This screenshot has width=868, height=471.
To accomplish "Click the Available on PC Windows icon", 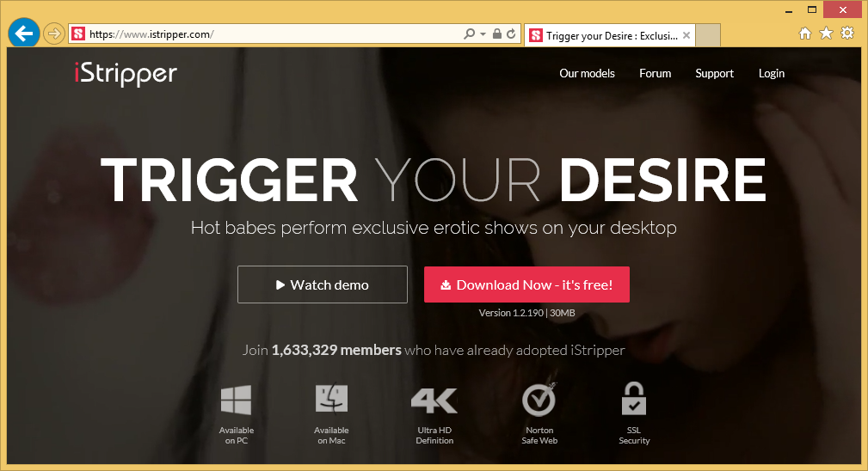I will [x=236, y=401].
